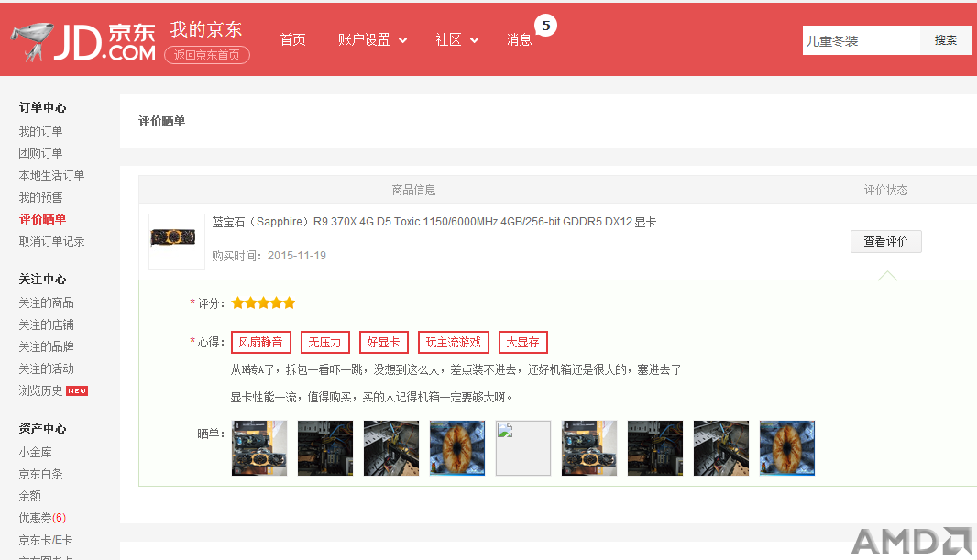The width and height of the screenshot is (977, 560).
Task: Open 优惠券(6) in the sidebar
Action: pos(42,518)
